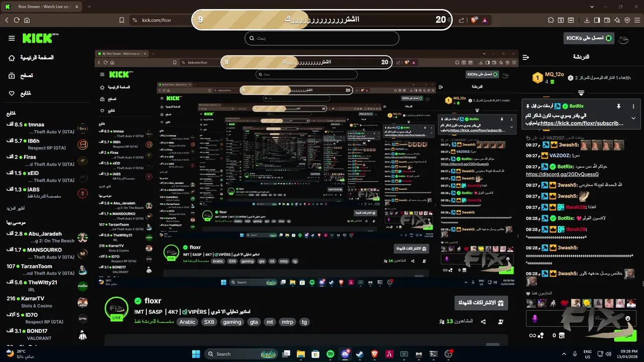
Task: Open 'تصفح' browse in the sidebar
Action: [21, 75]
